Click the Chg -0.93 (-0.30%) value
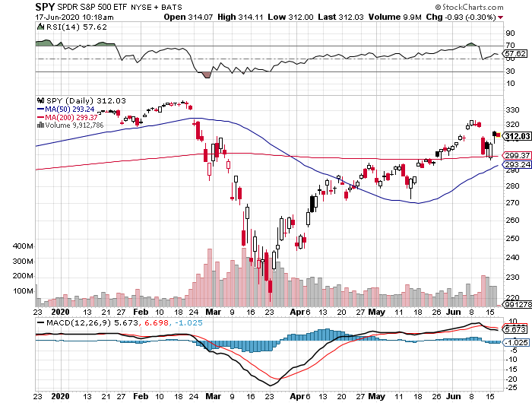This screenshot has width=532, height=403. pos(461,17)
